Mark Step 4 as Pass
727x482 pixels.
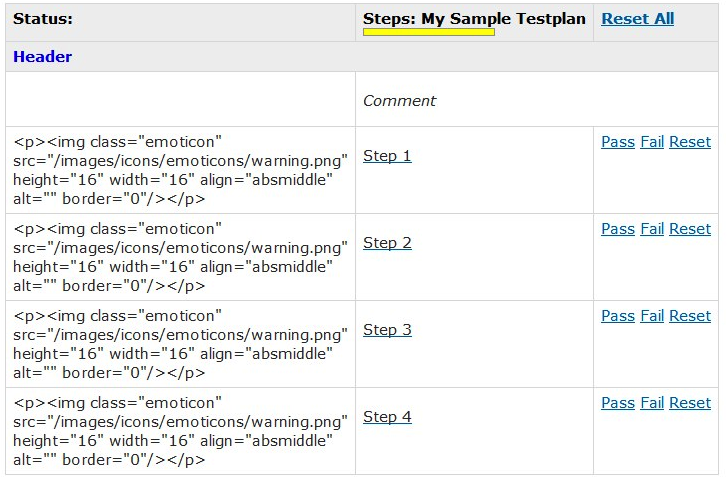pyautogui.click(x=617, y=403)
